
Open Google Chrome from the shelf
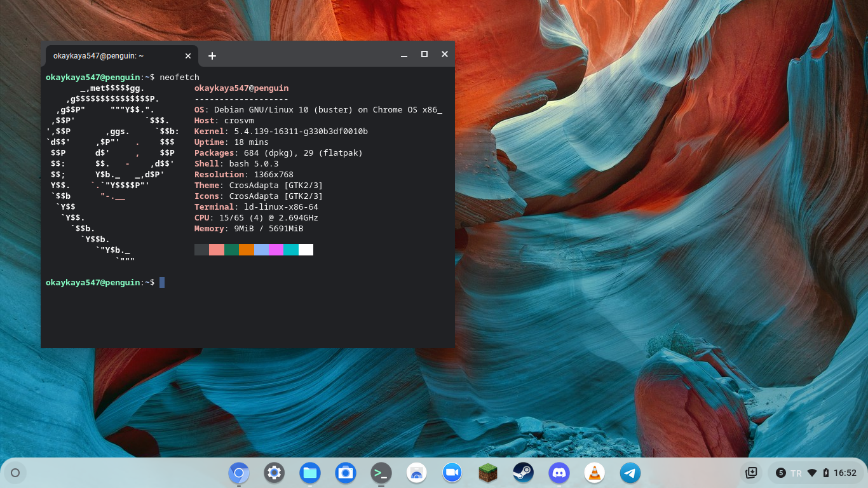pyautogui.click(x=239, y=473)
